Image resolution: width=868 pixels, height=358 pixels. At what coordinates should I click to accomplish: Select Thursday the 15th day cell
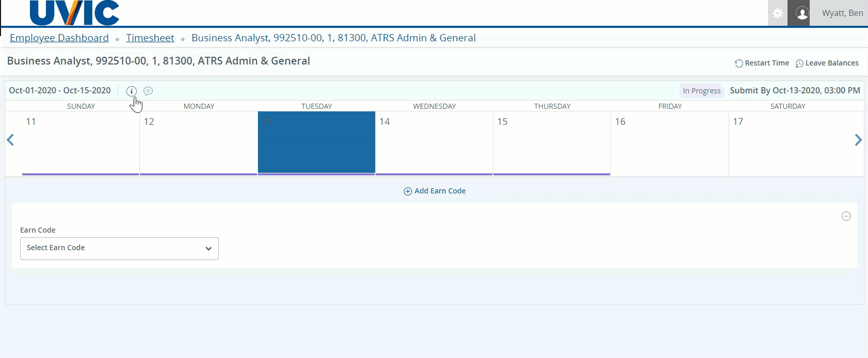[x=552, y=142]
